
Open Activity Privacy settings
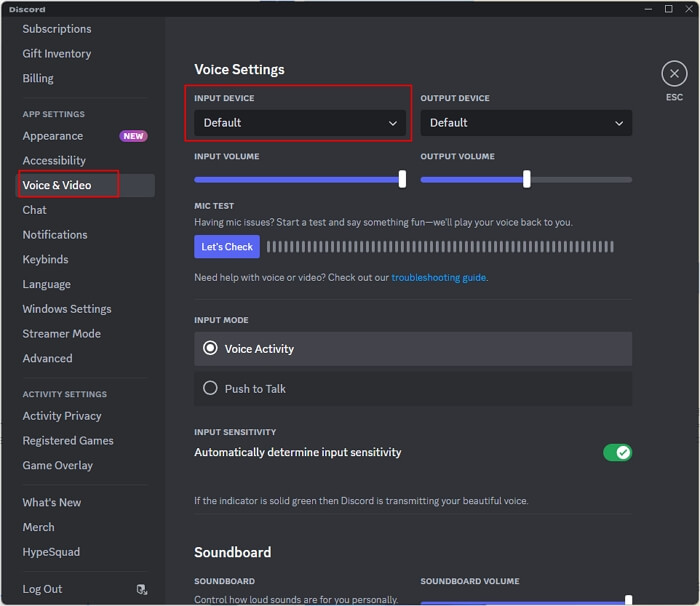click(62, 416)
